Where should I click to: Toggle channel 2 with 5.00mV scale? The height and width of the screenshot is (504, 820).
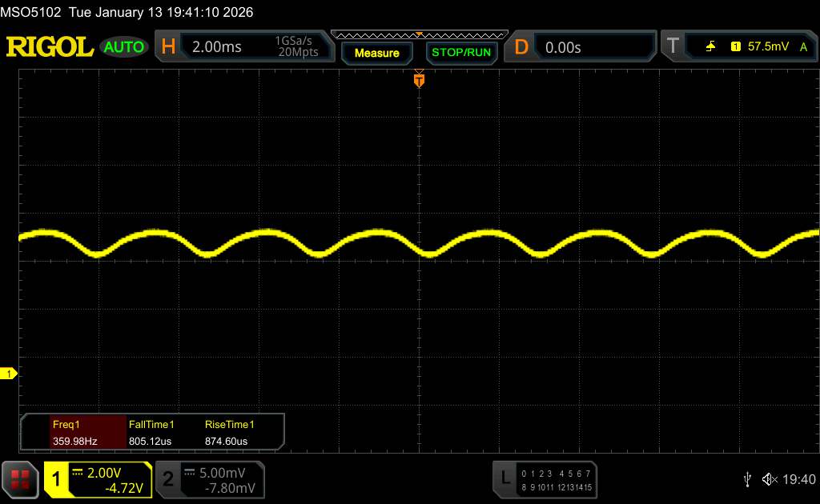click(208, 479)
